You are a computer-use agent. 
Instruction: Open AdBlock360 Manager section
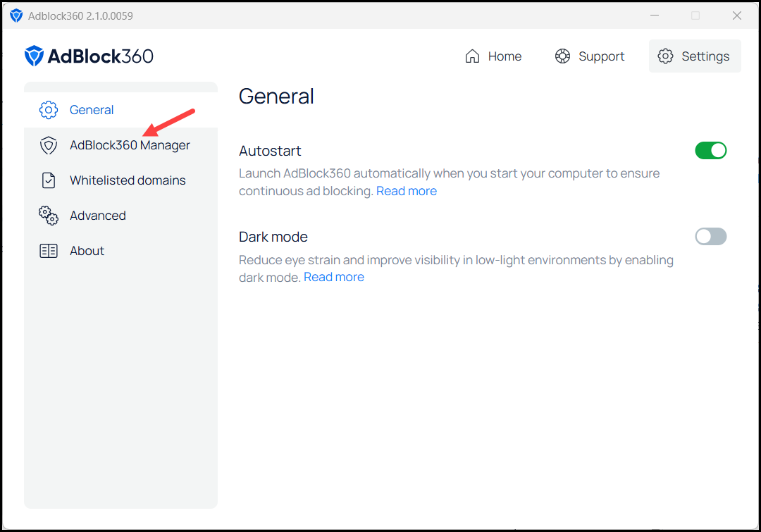121,145
